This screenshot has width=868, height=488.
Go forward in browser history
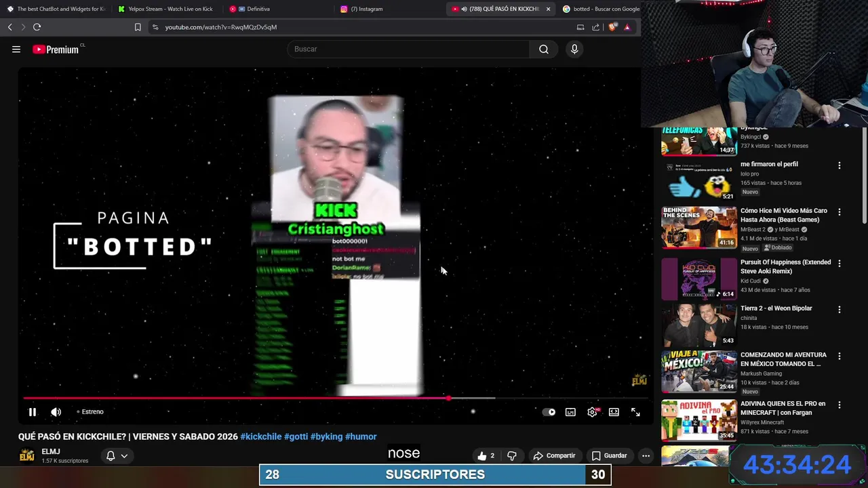[x=23, y=27]
